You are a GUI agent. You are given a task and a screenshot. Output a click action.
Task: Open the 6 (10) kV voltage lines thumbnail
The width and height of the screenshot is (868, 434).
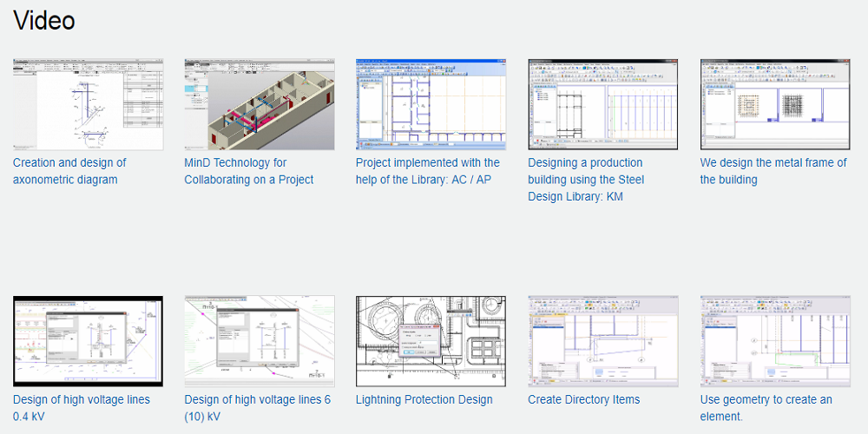tap(259, 341)
